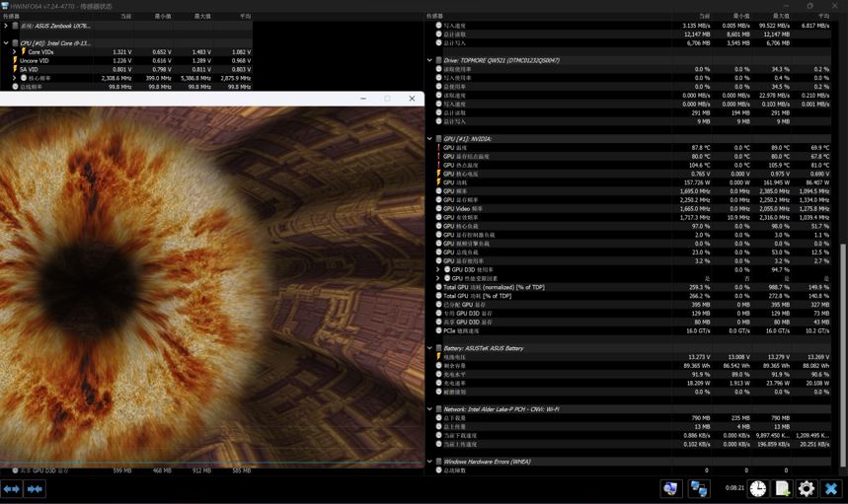
Task: Select the TOPMORE read rate maximum 22.978 MB/s
Action: pyautogui.click(x=775, y=96)
